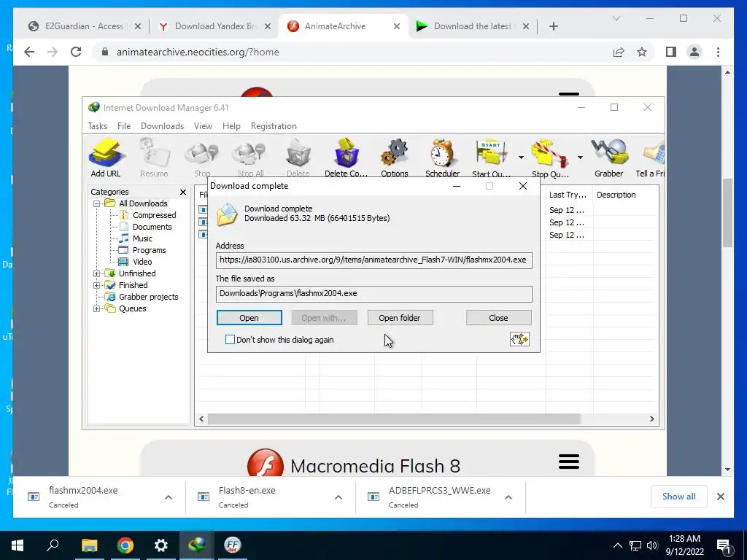
Task: Open the hamburger menu next to Macromedia Flash 8
Action: tap(569, 462)
